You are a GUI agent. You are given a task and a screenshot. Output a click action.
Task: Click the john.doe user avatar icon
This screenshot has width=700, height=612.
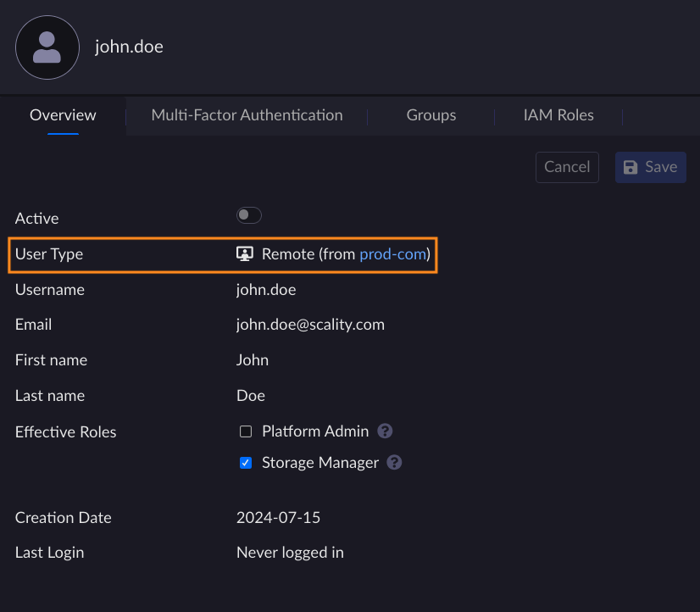[47, 47]
